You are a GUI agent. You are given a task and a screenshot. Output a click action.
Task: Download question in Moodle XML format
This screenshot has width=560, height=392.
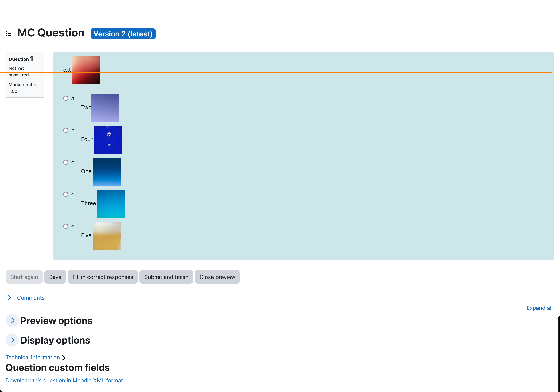[64, 381]
